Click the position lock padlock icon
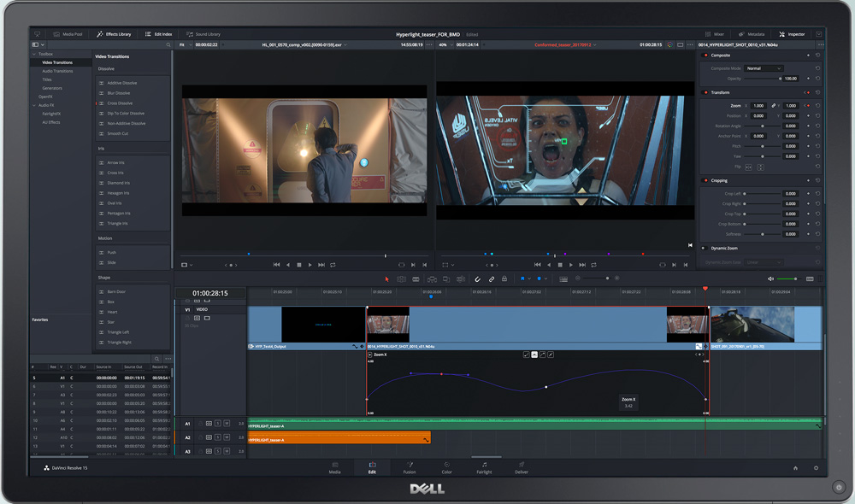The height and width of the screenshot is (504, 855). (x=504, y=278)
